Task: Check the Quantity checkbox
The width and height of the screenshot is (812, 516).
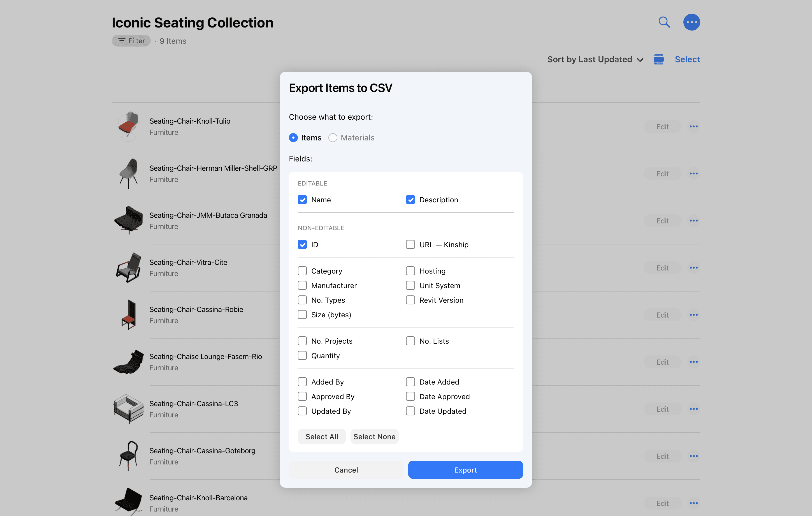Action: [303, 355]
